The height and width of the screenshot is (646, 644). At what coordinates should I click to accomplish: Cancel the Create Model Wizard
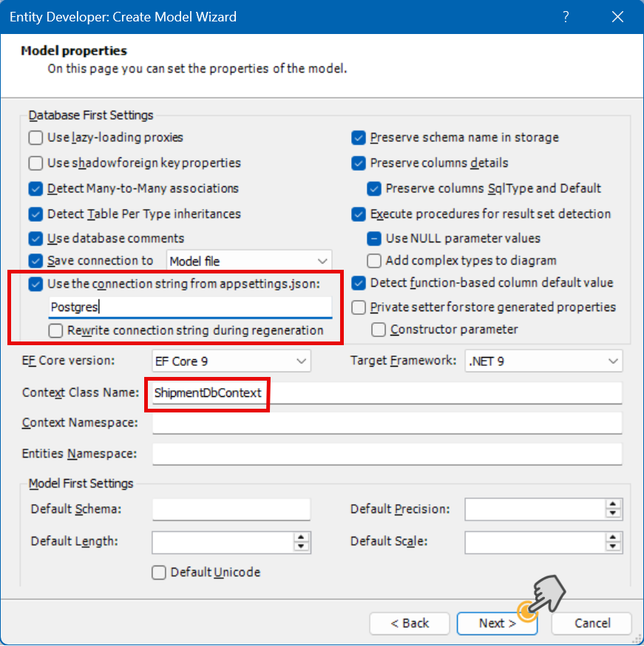592,623
